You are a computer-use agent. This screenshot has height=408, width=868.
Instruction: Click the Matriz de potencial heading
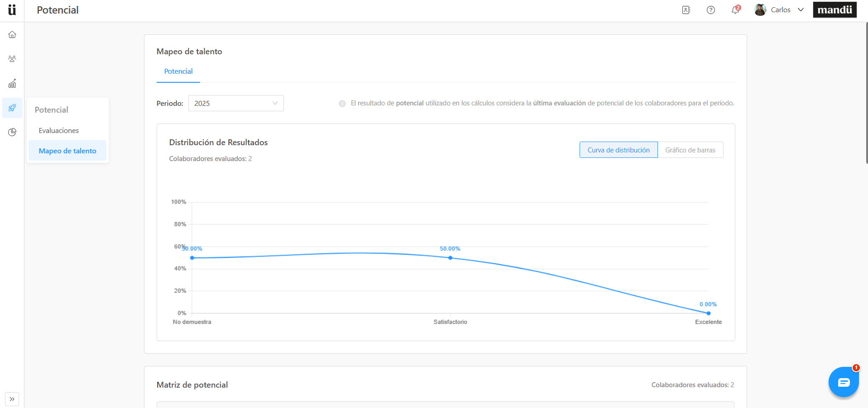click(192, 385)
